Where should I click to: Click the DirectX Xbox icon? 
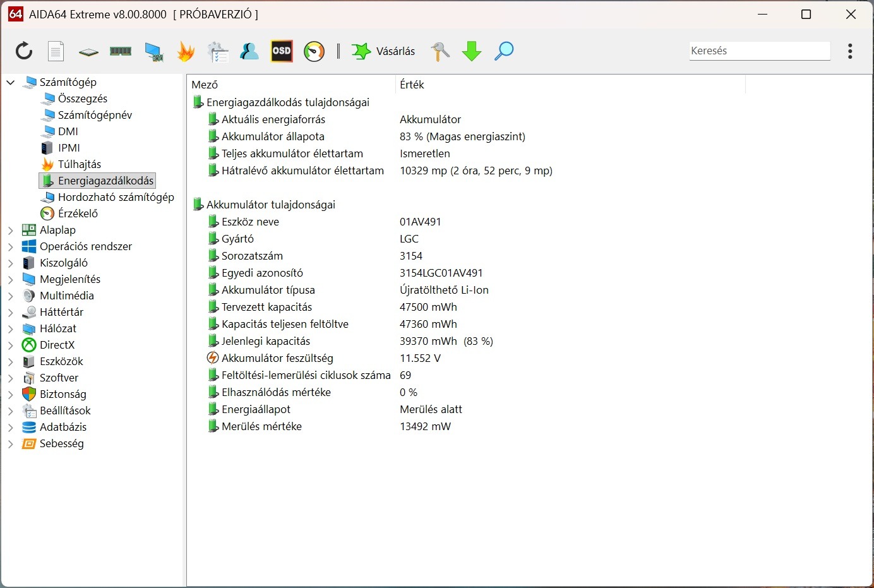(29, 345)
